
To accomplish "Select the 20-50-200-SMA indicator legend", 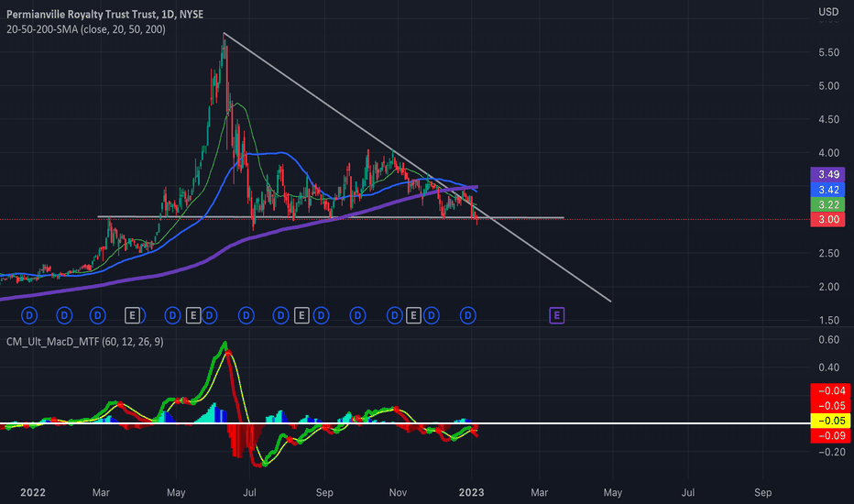I will 85,29.
